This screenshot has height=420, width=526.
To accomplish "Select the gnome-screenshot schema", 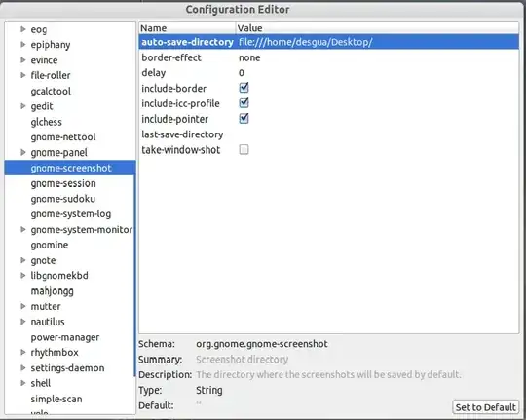I will 71,168.
